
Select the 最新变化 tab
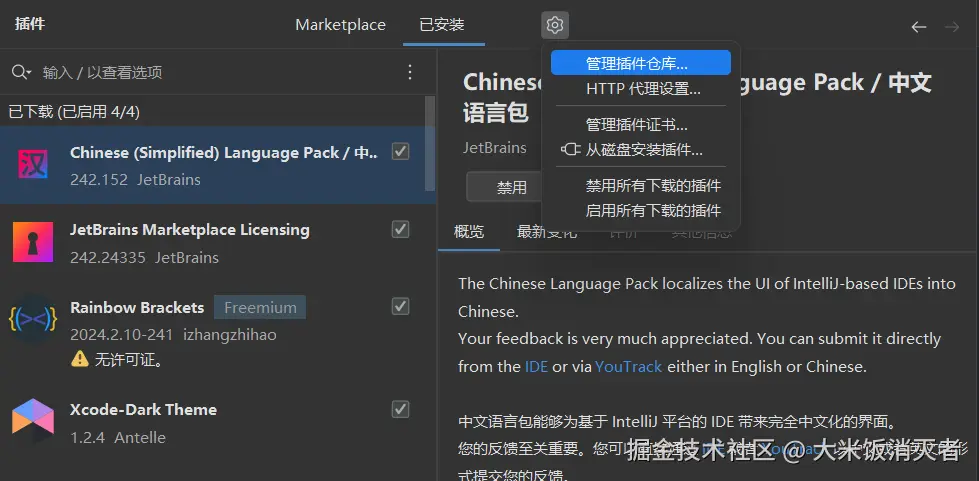(x=547, y=232)
